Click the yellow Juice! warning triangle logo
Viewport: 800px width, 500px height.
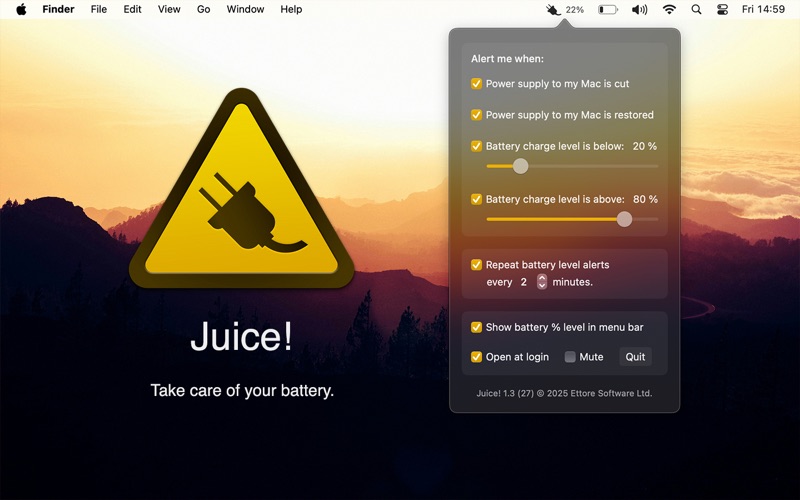pos(241,188)
